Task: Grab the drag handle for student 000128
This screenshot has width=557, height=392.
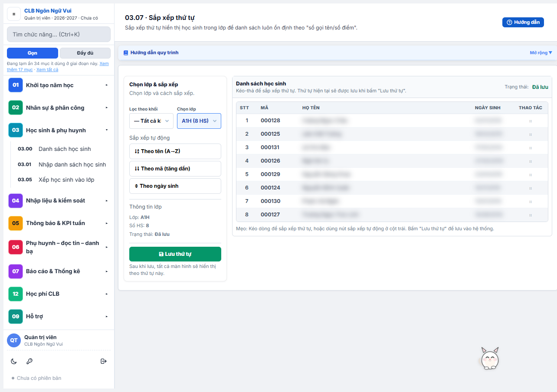Action: [x=531, y=121]
